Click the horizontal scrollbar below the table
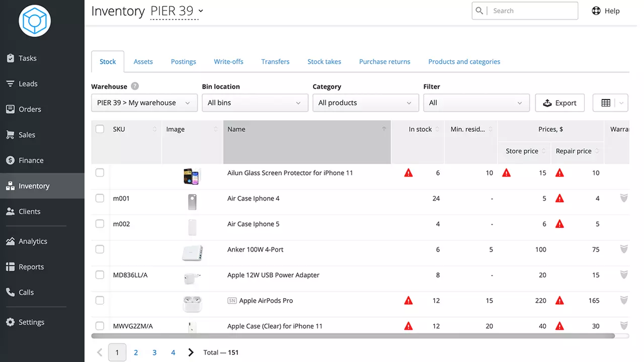The image size is (644, 362). (x=352, y=336)
